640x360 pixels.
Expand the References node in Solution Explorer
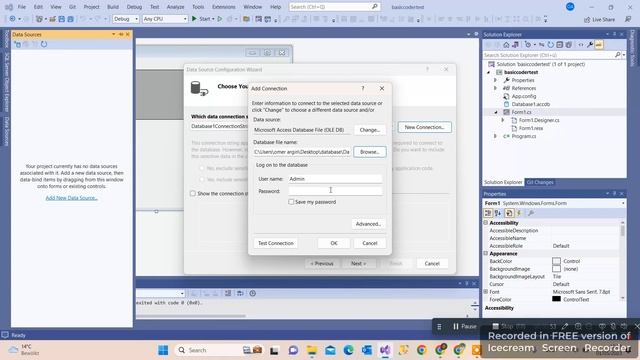click(496, 88)
